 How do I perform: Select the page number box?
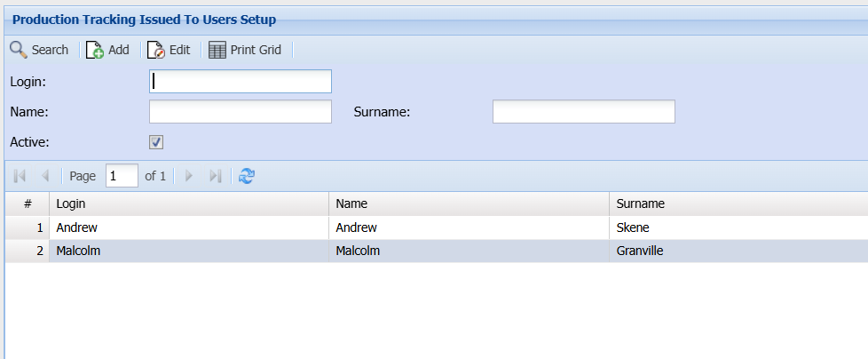(x=122, y=176)
